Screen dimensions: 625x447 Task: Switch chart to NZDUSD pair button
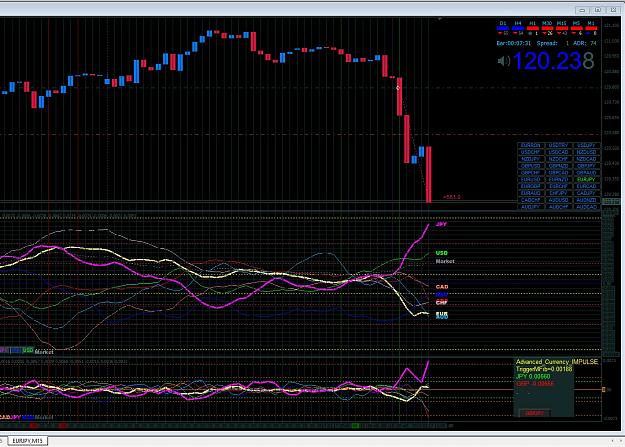(586, 152)
